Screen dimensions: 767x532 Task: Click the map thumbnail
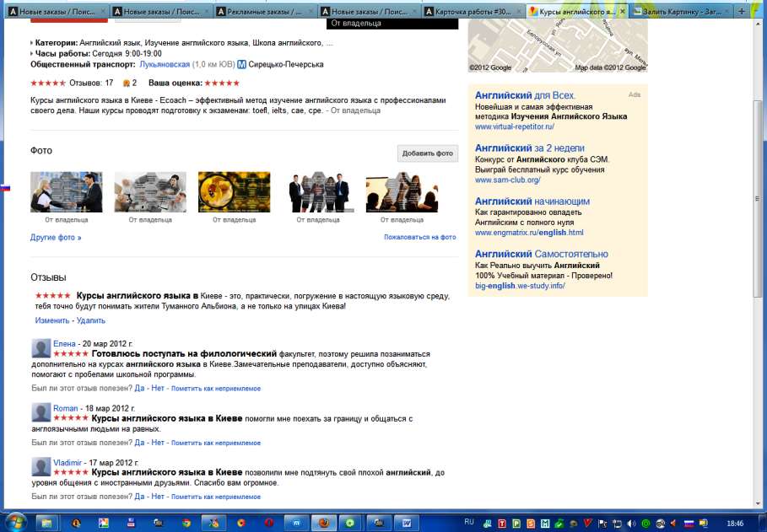558,46
